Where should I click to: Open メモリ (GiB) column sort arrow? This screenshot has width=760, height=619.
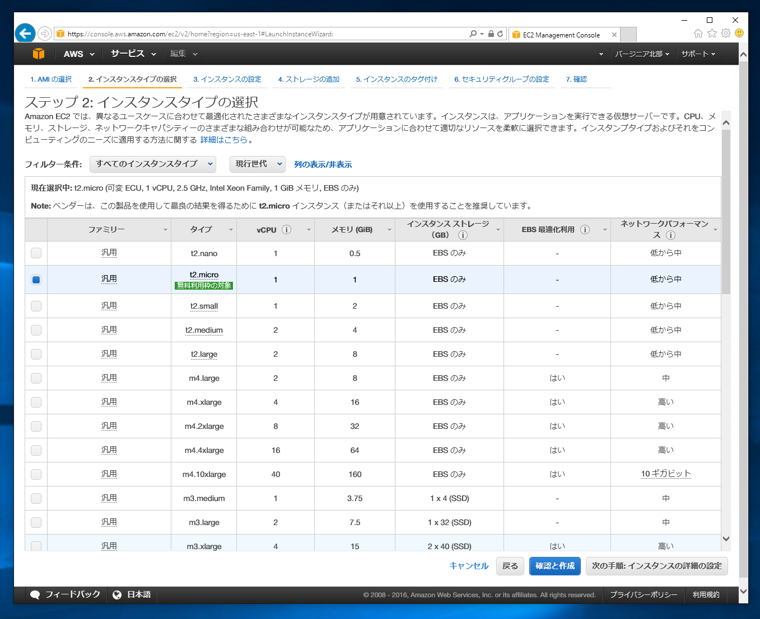(389, 230)
